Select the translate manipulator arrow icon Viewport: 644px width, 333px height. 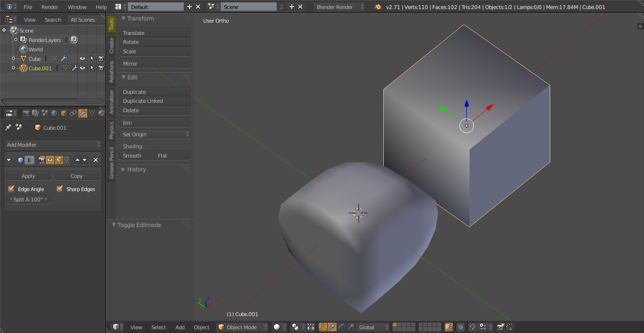pyautogui.click(x=332, y=327)
